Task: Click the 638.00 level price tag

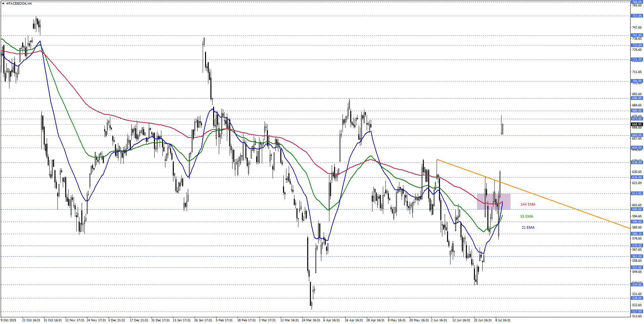Action: [x=637, y=163]
